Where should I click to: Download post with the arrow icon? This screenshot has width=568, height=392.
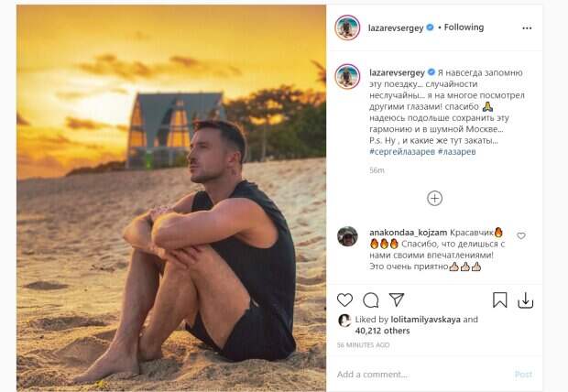pyautogui.click(x=526, y=299)
